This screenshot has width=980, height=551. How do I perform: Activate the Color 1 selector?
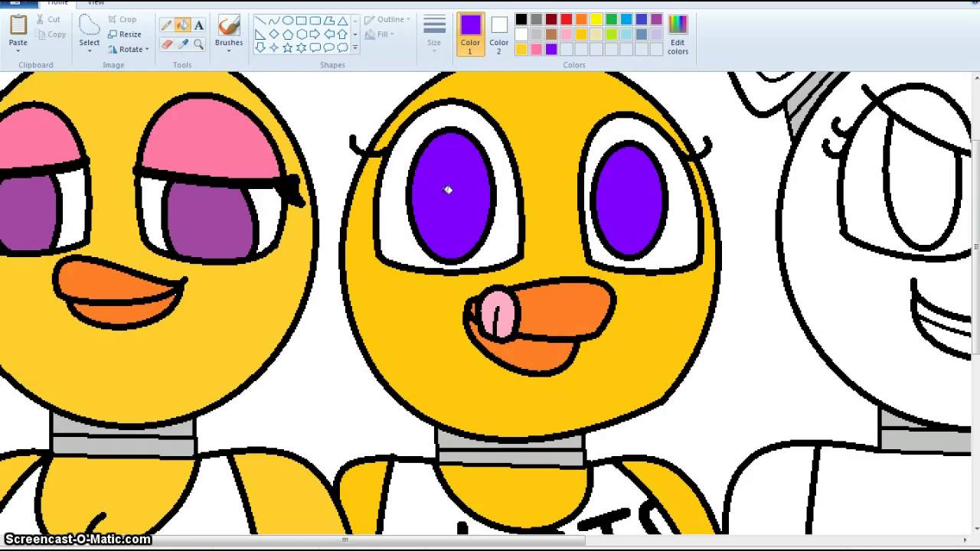pos(470,34)
